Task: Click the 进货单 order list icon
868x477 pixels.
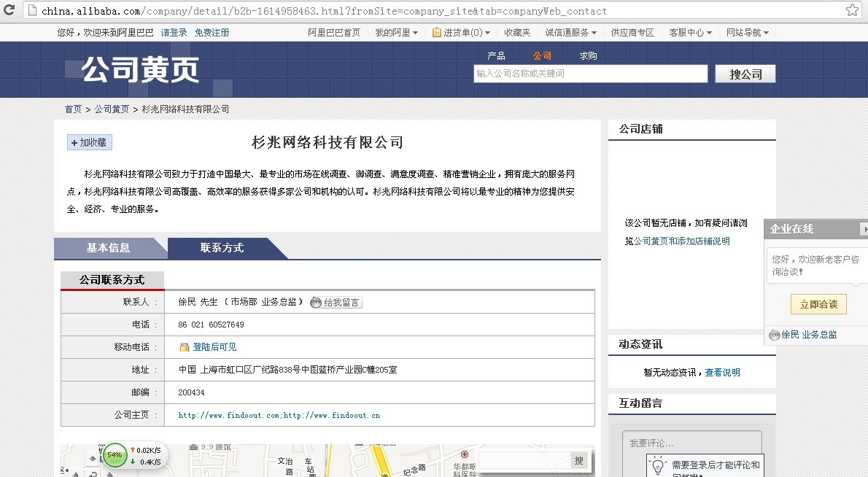Action: (437, 33)
